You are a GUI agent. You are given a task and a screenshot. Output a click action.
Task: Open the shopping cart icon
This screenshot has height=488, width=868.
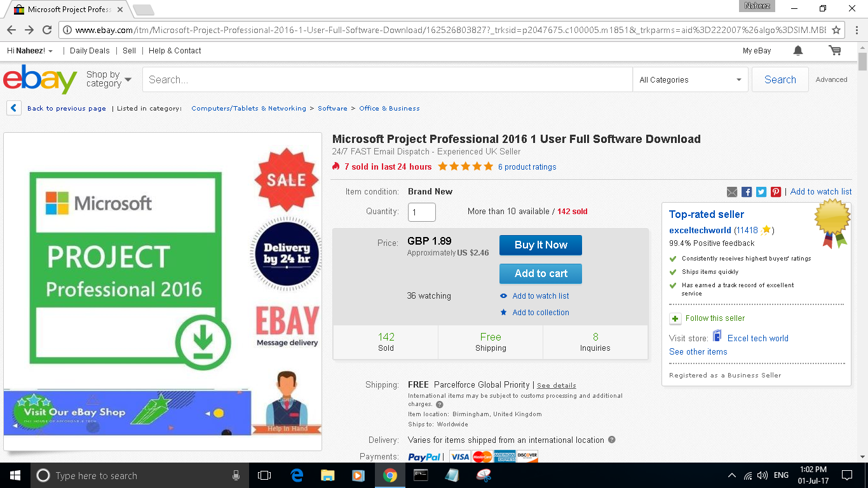tap(835, 51)
